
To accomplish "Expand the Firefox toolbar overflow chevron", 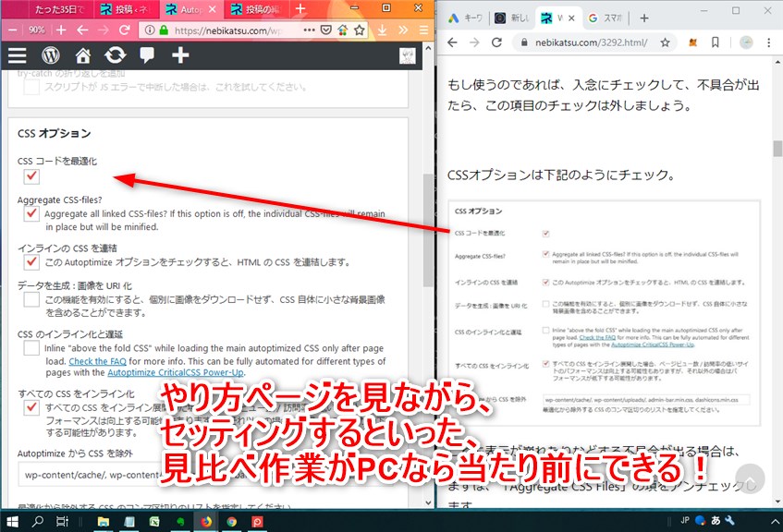I will tap(402, 30).
